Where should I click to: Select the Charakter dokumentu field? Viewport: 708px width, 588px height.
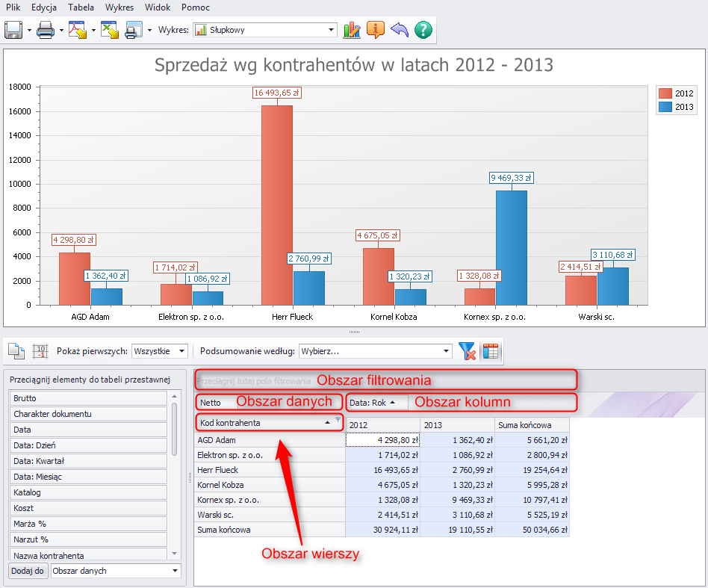tap(88, 414)
